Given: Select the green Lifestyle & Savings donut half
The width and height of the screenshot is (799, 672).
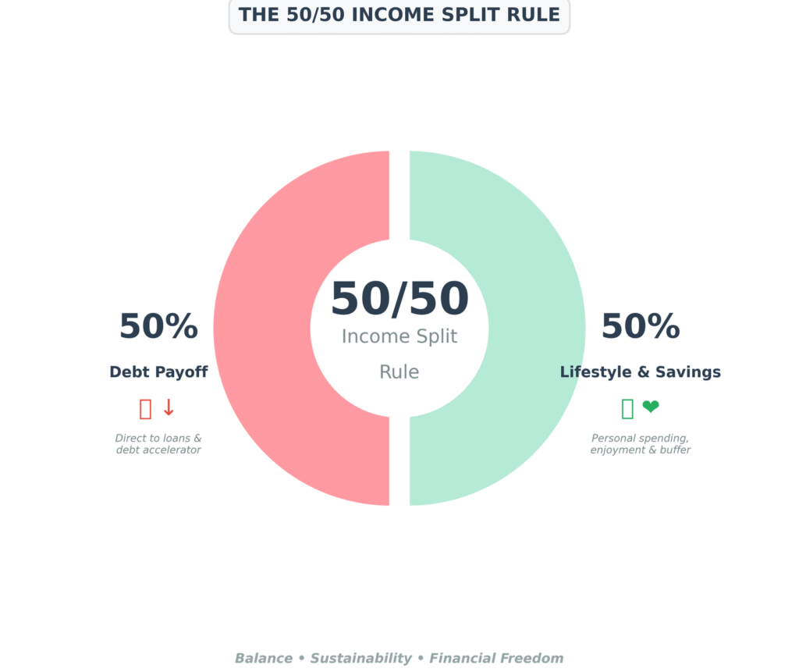Looking at the screenshot, I should (538, 328).
